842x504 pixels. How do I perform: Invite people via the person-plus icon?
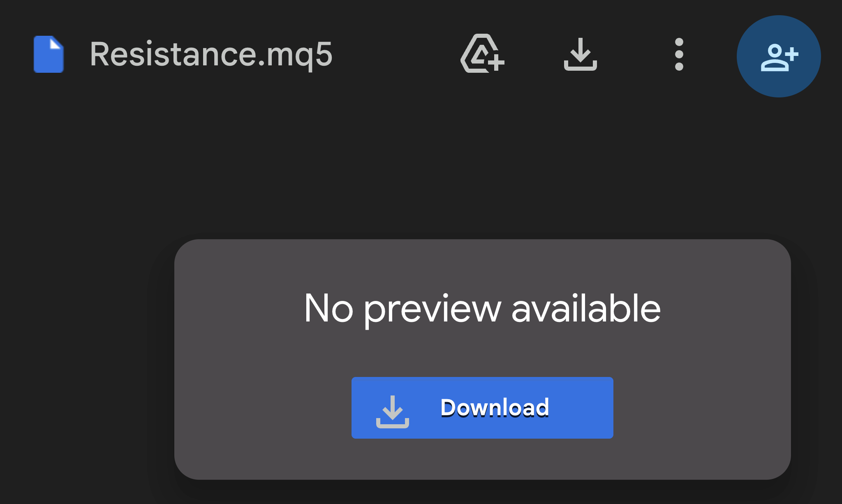(779, 57)
